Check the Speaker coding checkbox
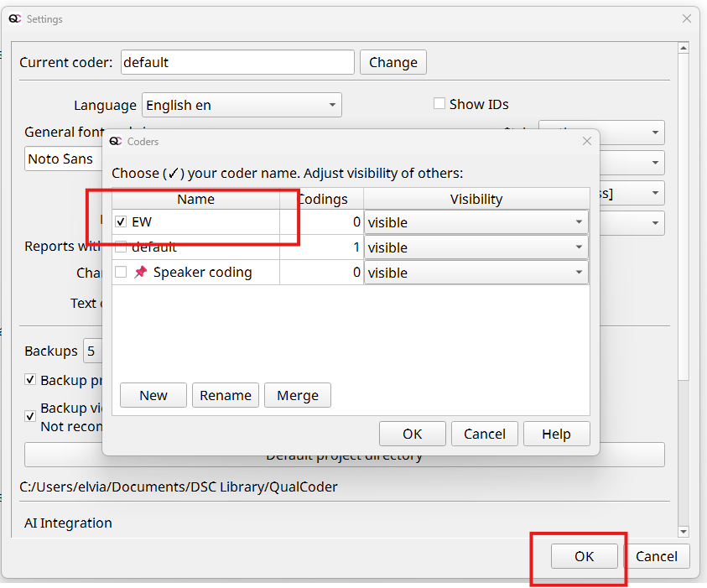 121,273
